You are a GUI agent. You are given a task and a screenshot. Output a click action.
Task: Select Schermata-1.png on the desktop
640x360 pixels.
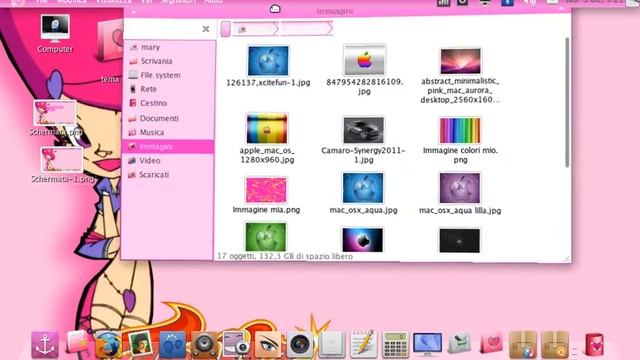pos(62,165)
